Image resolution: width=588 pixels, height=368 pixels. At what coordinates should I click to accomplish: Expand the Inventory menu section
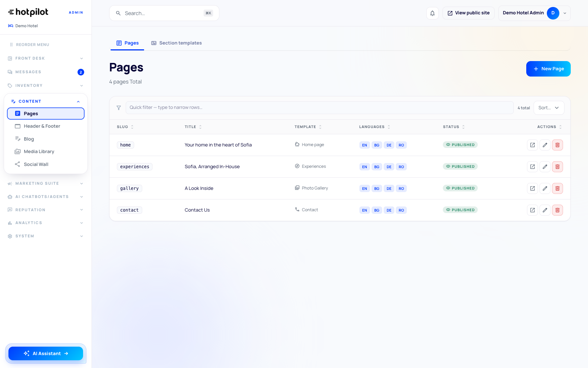[x=46, y=86]
